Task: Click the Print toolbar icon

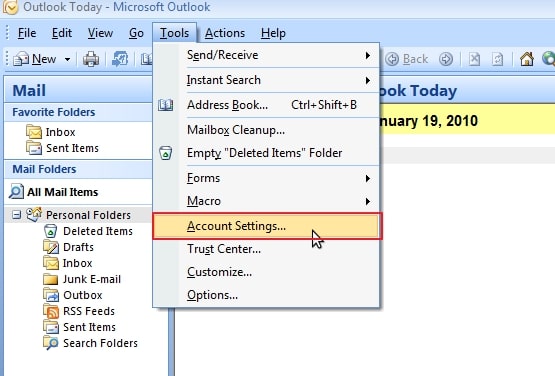Action: [x=91, y=59]
